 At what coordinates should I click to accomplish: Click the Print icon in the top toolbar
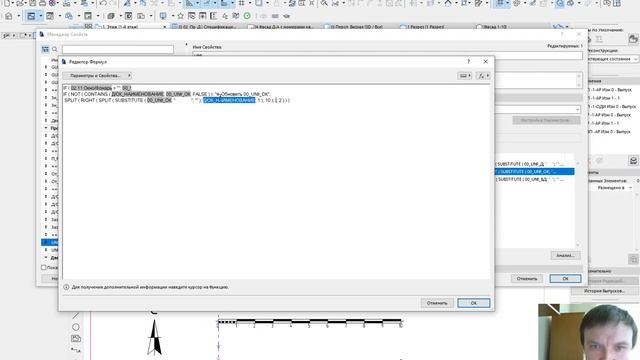click(x=42, y=3)
